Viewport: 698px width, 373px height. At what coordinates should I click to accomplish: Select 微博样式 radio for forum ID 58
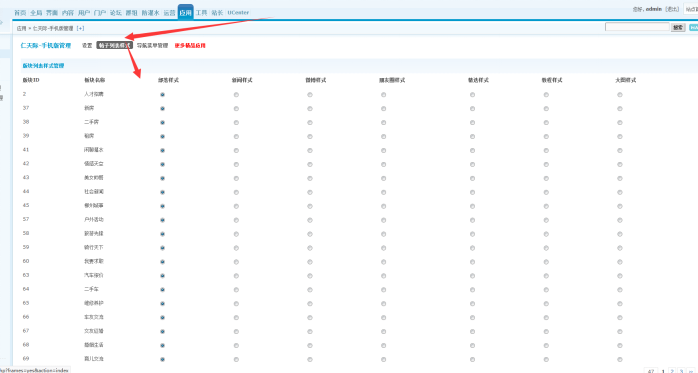pos(310,234)
